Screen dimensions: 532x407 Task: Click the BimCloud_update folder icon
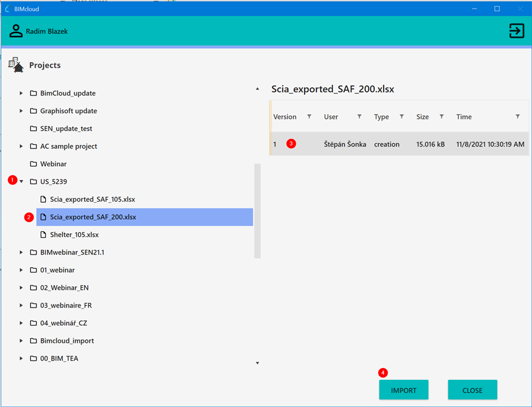click(33, 93)
